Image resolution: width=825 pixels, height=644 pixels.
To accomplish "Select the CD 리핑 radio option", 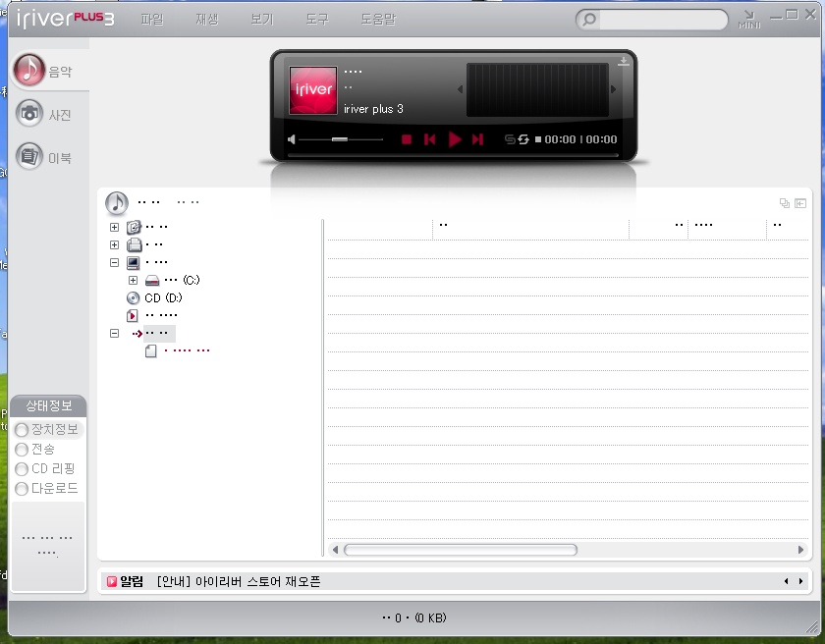I will coord(45,469).
